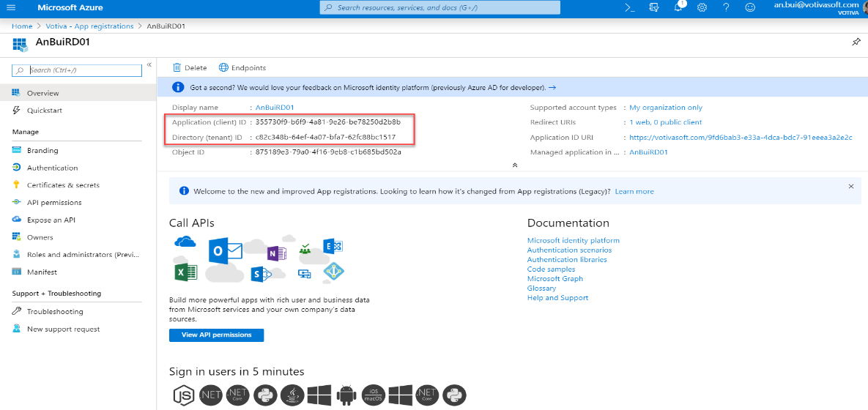Open the Help and Support link
This screenshot has width=868, height=410.
pos(558,298)
